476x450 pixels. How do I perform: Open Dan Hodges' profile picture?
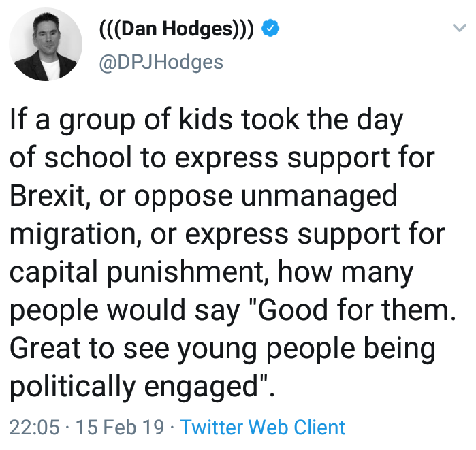[x=46, y=45]
